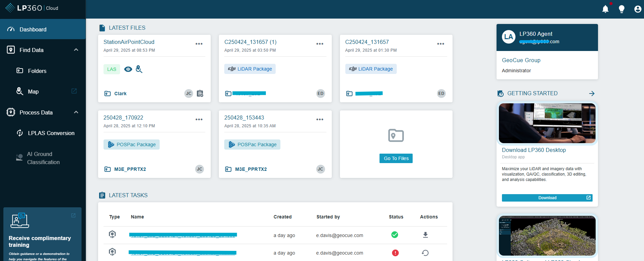
Task: Click LiDAR Package tag on C250424_131657 (1)
Action: point(250,69)
